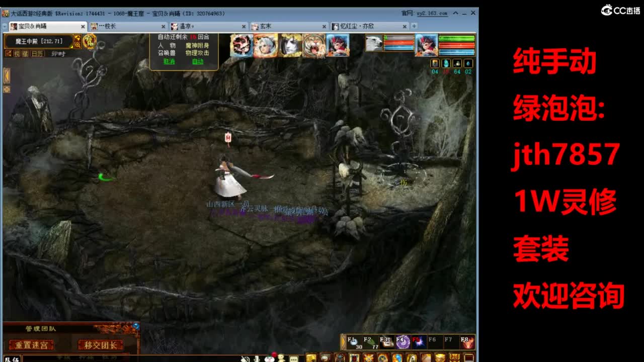The image size is (644, 362).
Task: Expand the hotkey bar left arrow
Action: pyautogui.click(x=343, y=342)
